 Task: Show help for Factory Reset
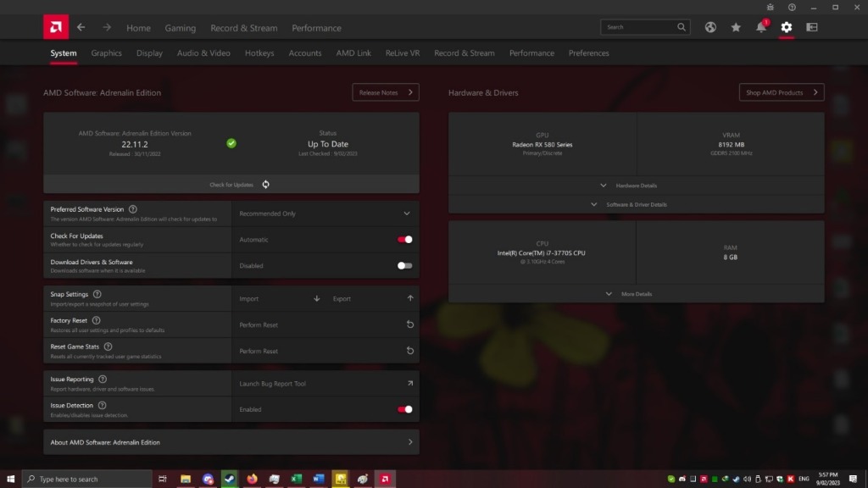[97, 320]
